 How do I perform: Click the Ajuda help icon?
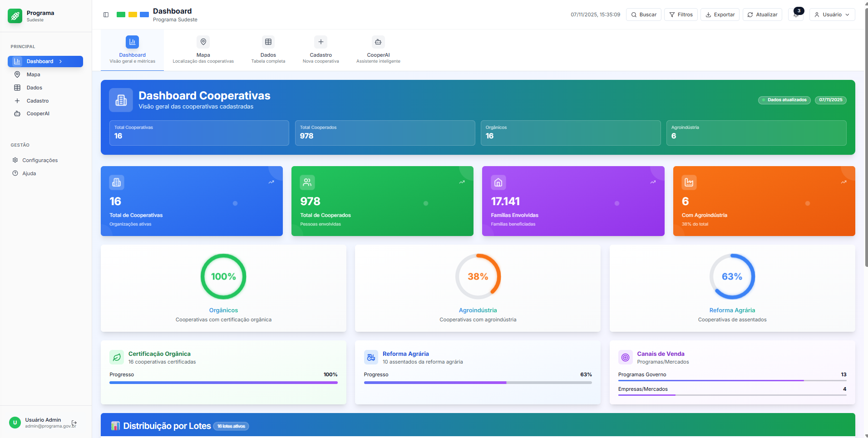coord(15,173)
